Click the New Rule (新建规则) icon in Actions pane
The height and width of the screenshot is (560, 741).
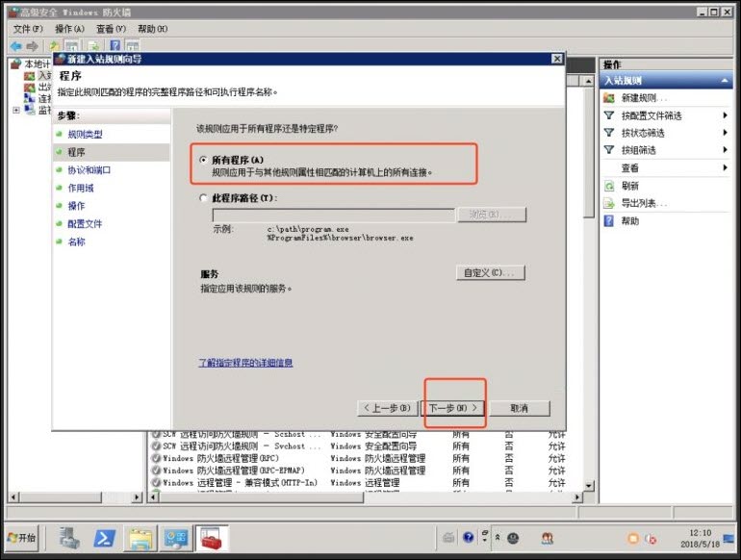tap(609, 98)
